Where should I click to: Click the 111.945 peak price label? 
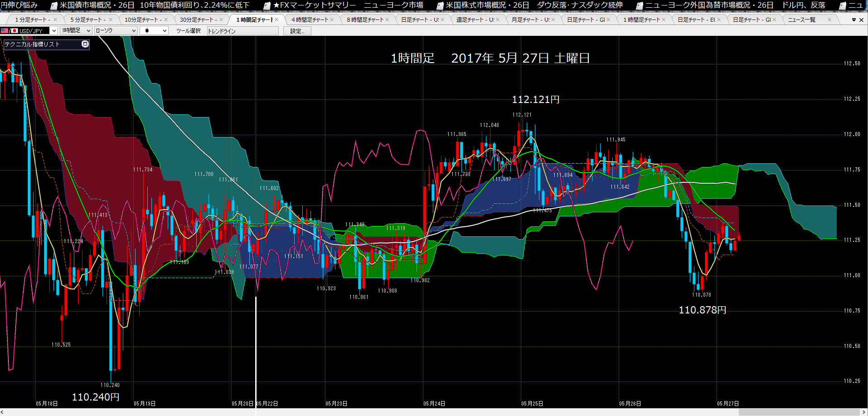(616, 140)
